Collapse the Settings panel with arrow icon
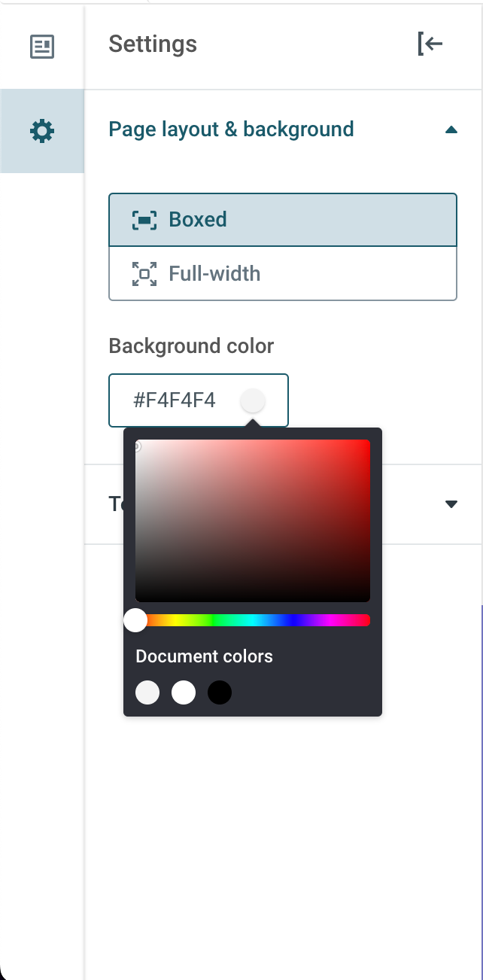Screen dimensions: 483x980 coord(430,44)
